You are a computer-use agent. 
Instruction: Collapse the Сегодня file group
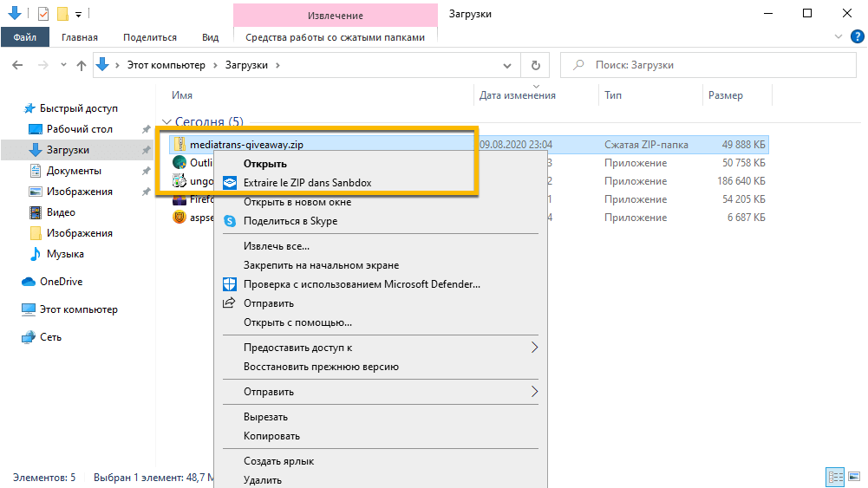tap(166, 122)
